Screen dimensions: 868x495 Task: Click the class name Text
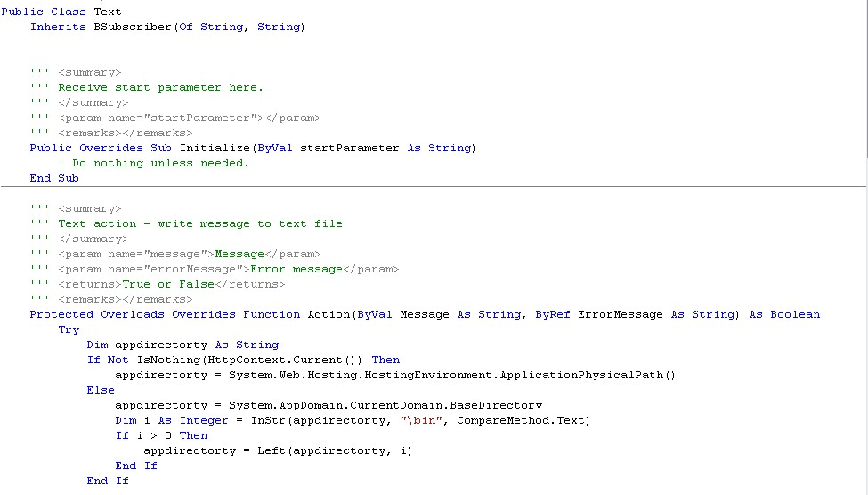[108, 12]
